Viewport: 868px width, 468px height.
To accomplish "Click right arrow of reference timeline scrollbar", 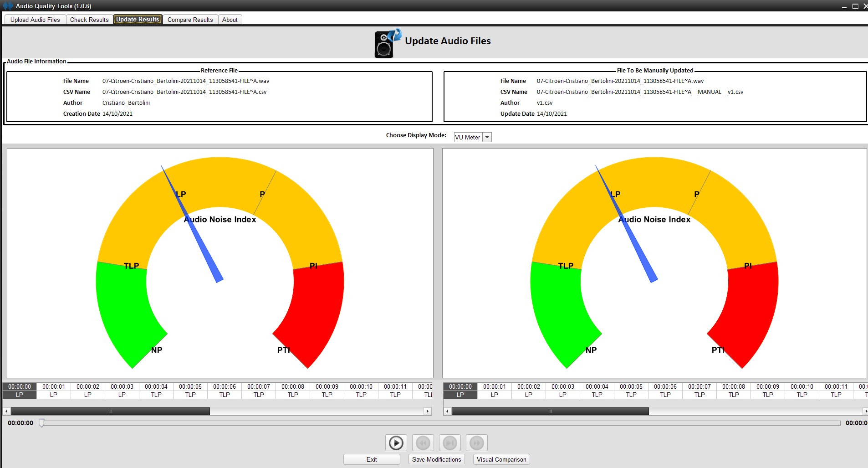I will tap(427, 411).
